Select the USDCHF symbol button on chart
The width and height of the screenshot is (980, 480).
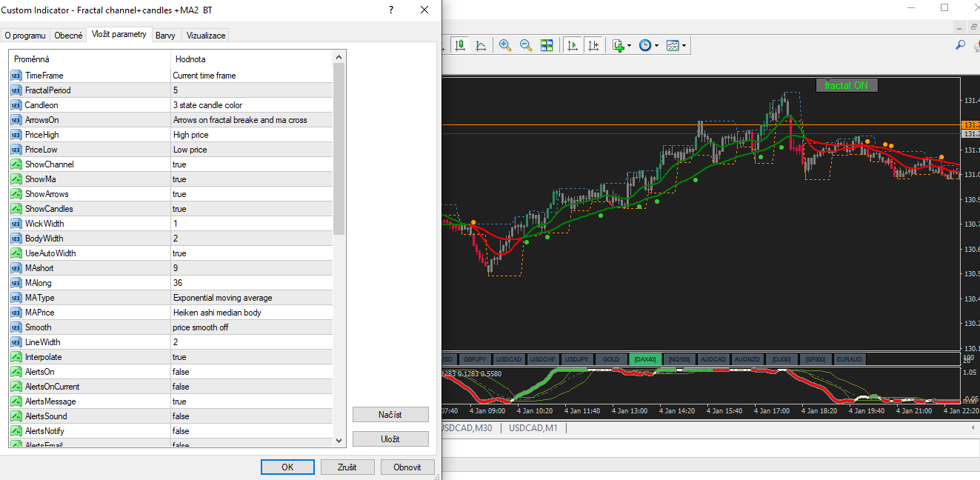(x=543, y=359)
